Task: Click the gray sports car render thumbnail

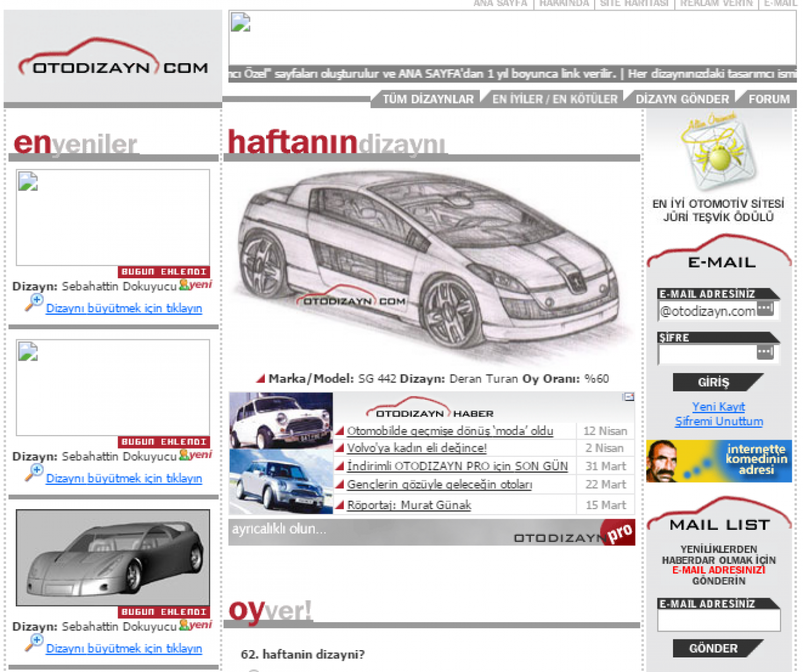Action: [113, 557]
